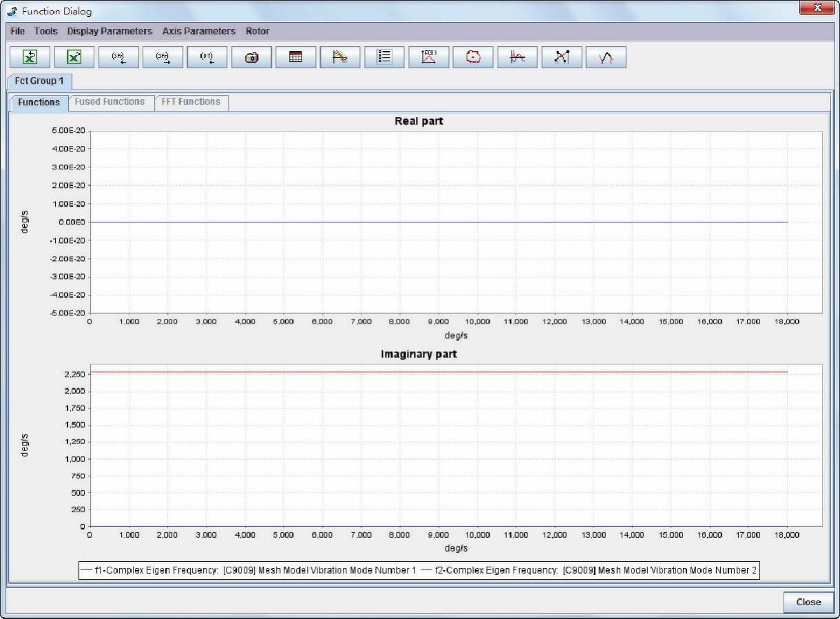
Task: Switch to the FFT Functions tab
Action: (191, 102)
